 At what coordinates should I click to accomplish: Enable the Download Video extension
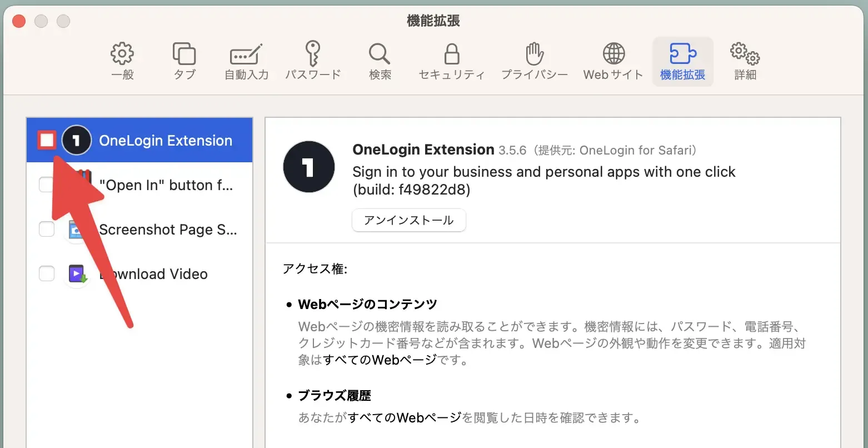(x=47, y=273)
